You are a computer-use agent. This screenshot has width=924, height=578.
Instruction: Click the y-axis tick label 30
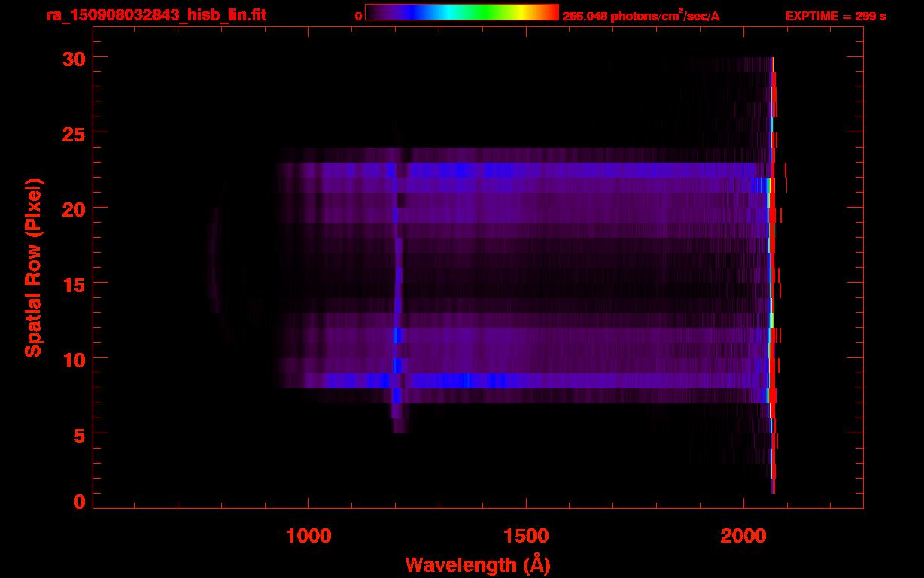[72, 58]
